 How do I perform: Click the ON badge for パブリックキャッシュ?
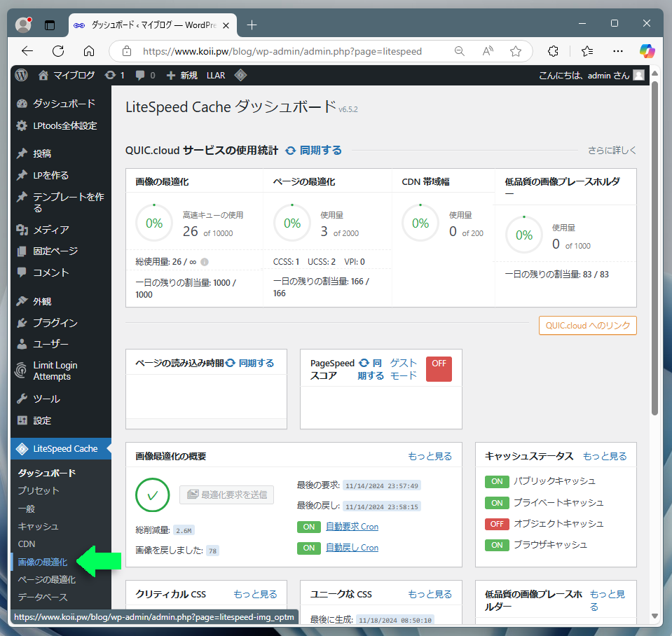pos(497,481)
